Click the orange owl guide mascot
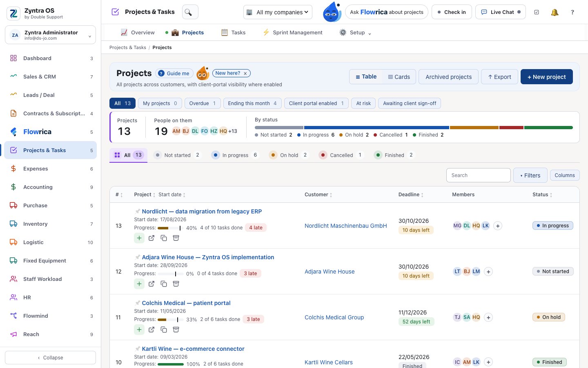The image size is (588, 368). [203, 73]
